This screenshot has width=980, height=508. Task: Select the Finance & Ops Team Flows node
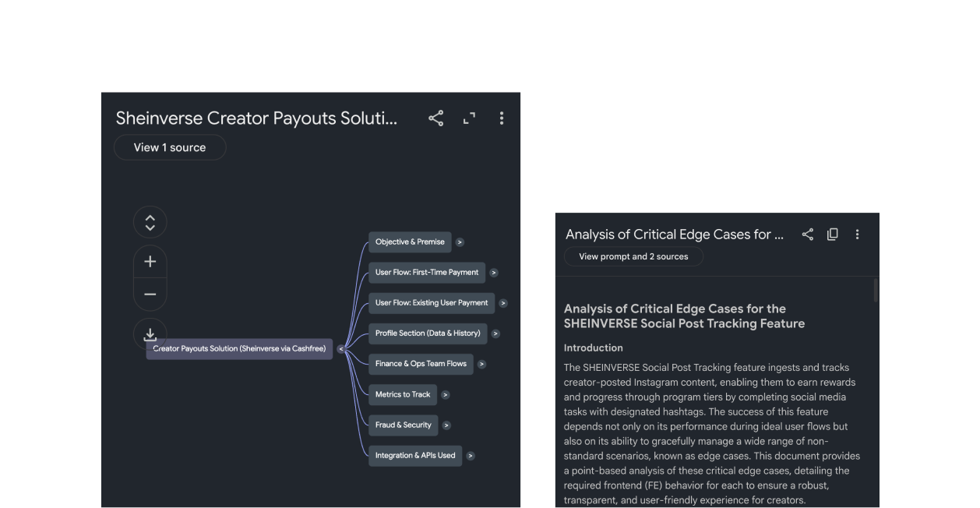[x=421, y=364]
